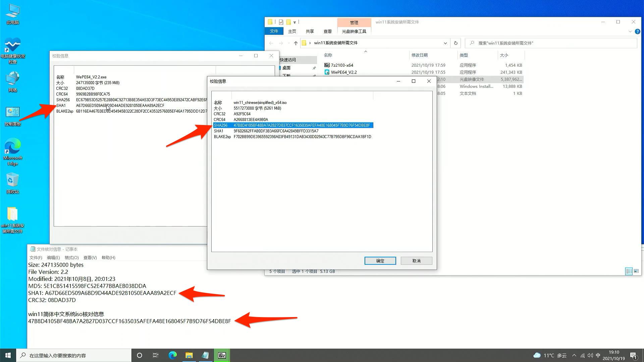Viewport: 644px width, 362px height.
Task: Launch 7-Zip from the taskbar
Action: click(x=222, y=355)
